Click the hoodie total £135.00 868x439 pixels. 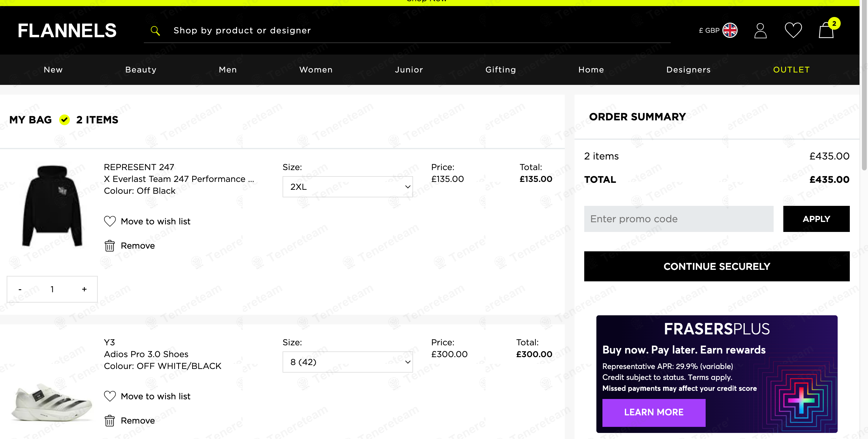click(x=536, y=179)
